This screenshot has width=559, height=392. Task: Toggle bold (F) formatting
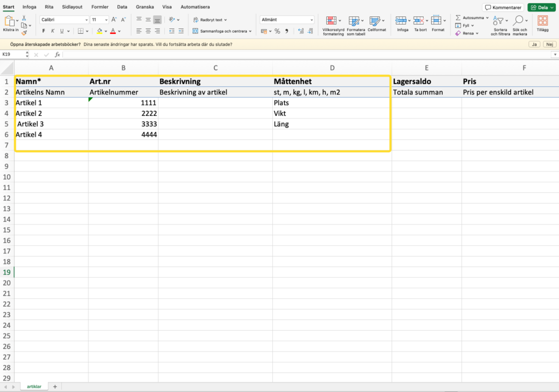pyautogui.click(x=45, y=31)
